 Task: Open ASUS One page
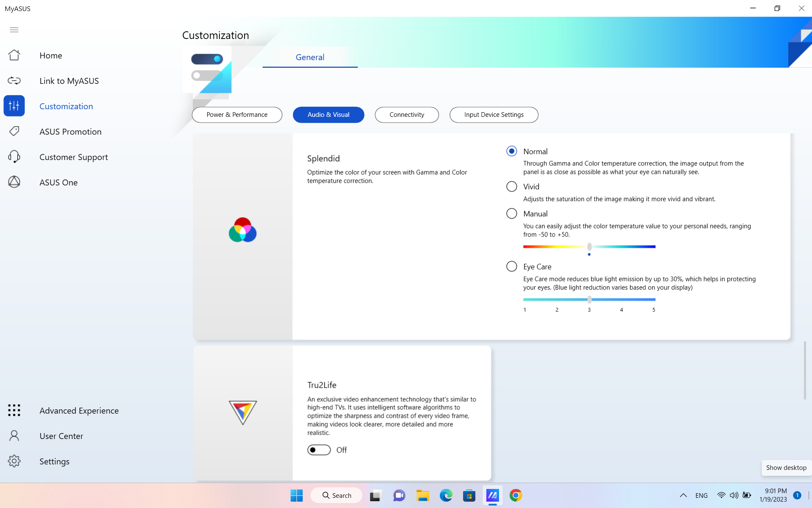(x=58, y=182)
